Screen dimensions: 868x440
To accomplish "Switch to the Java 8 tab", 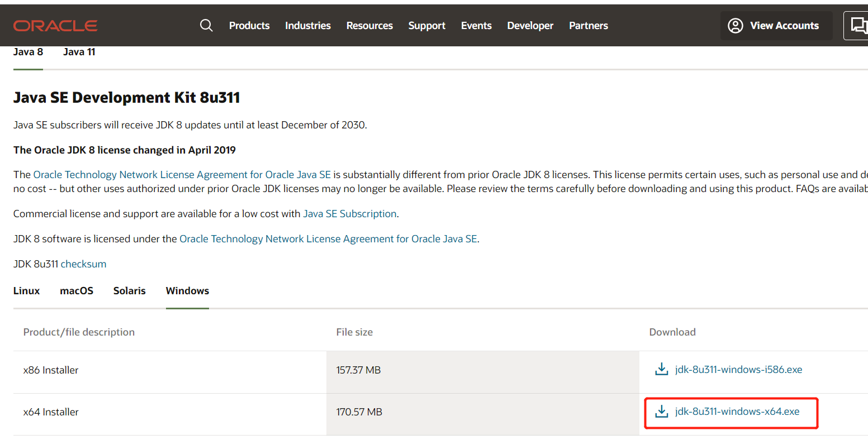I will click(28, 52).
